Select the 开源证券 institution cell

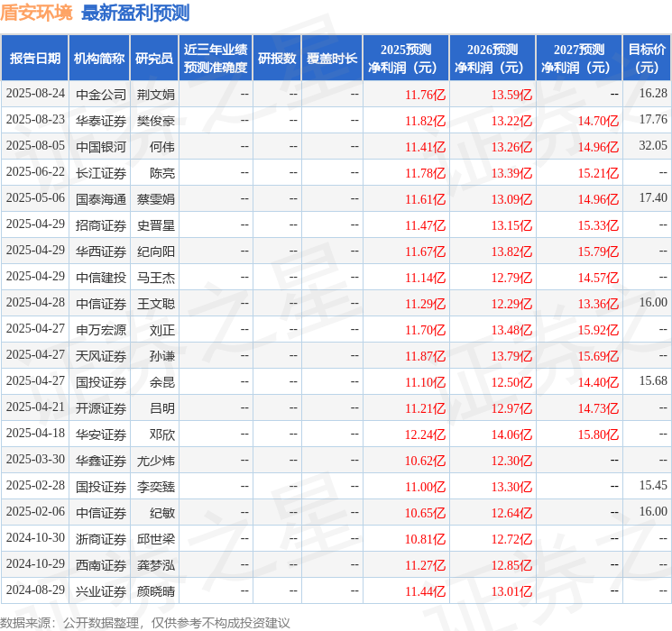click(101, 408)
